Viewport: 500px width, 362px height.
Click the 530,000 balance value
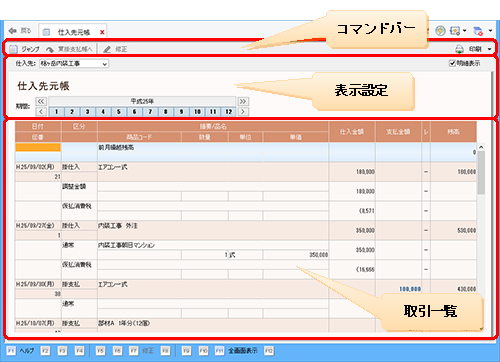pyautogui.click(x=467, y=230)
